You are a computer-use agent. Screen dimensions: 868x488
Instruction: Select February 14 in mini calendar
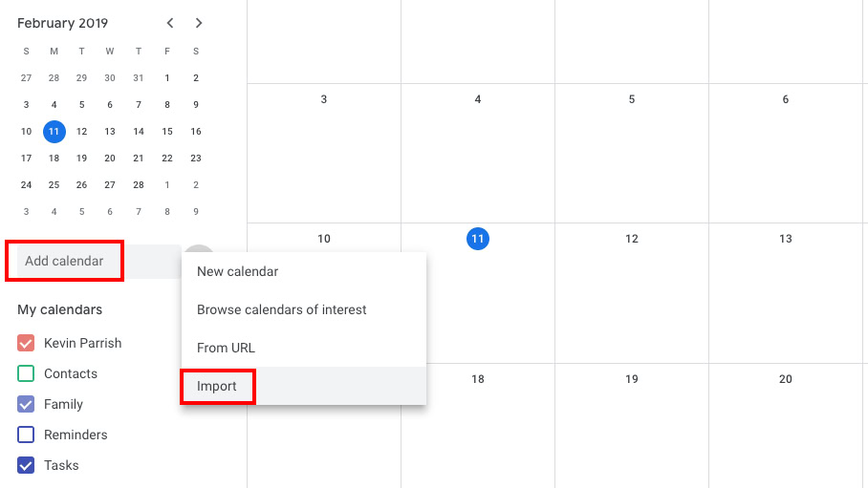tap(139, 132)
